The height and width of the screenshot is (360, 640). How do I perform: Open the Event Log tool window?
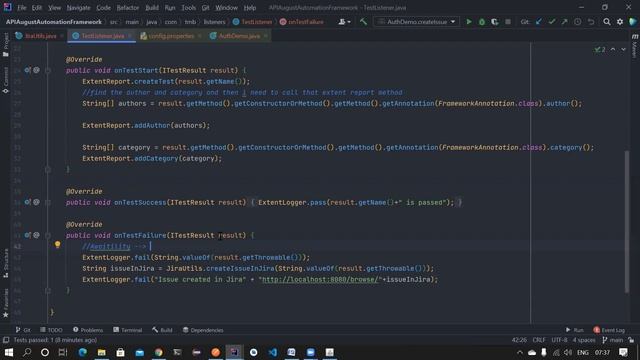609,330
